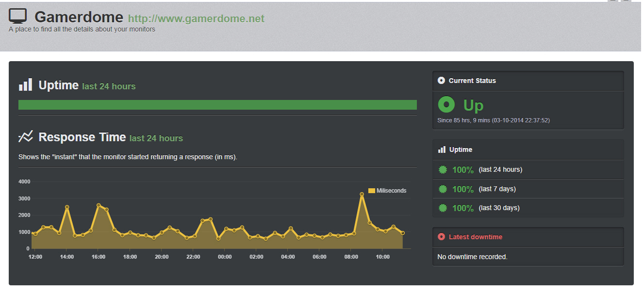
Task: Click the large green Up status icon
Action: [x=446, y=104]
